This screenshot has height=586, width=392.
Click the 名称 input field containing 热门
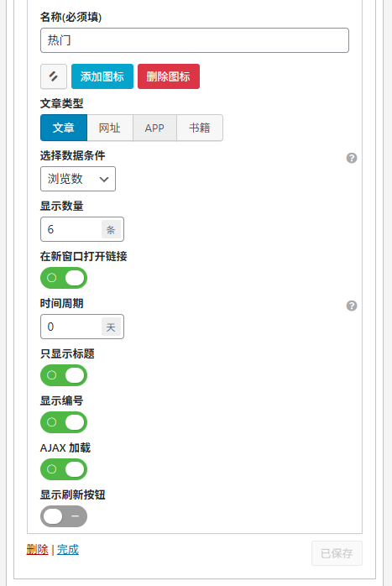click(x=194, y=40)
